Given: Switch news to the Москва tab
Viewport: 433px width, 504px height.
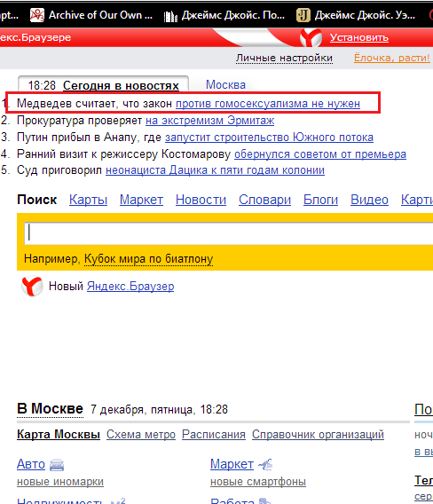Looking at the screenshot, I should tap(225, 85).
